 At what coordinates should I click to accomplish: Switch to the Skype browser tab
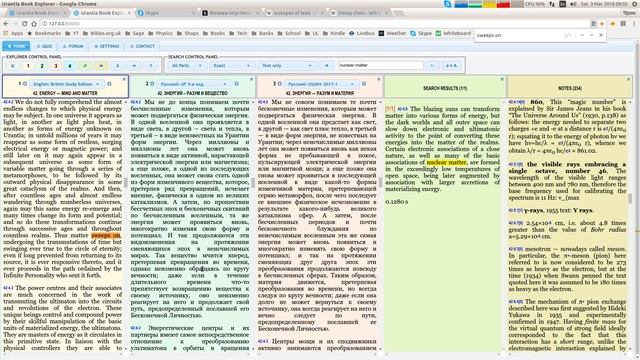click(165, 13)
